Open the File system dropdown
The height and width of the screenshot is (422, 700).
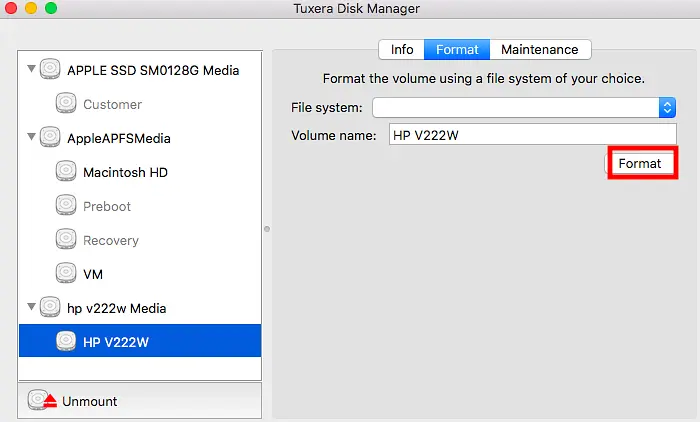(524, 108)
